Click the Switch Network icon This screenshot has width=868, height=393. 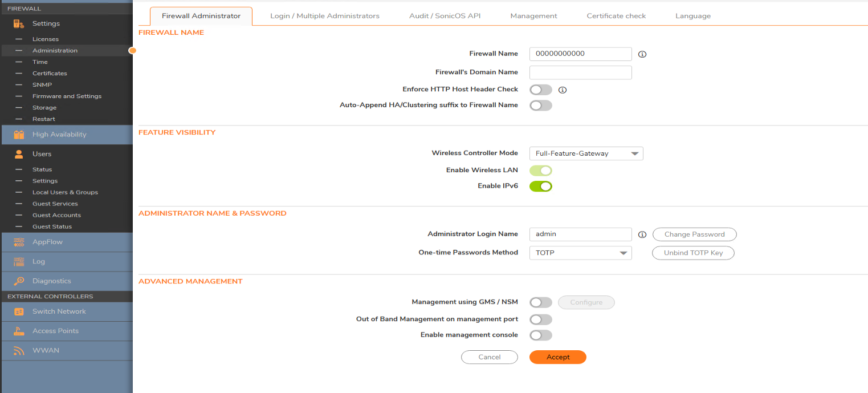point(19,311)
